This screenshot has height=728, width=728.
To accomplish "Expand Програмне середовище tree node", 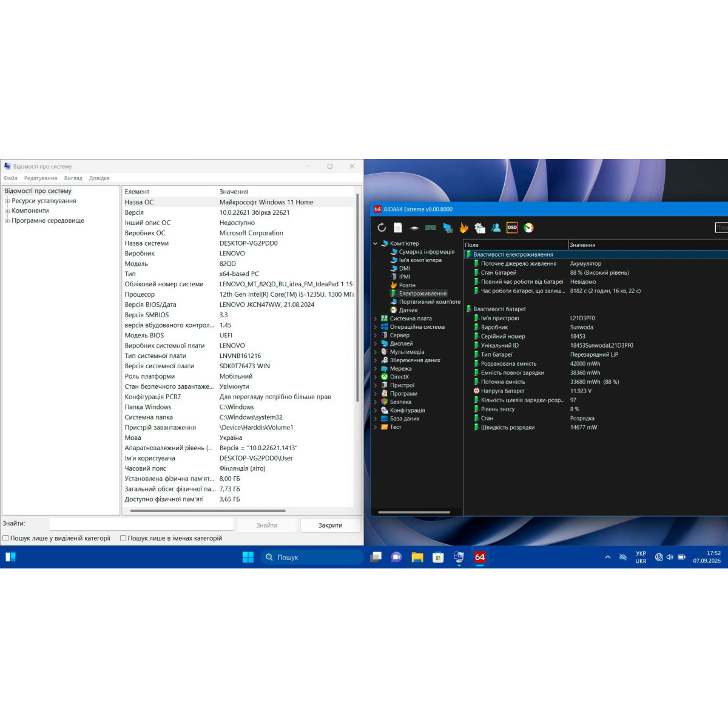I will (7, 221).
